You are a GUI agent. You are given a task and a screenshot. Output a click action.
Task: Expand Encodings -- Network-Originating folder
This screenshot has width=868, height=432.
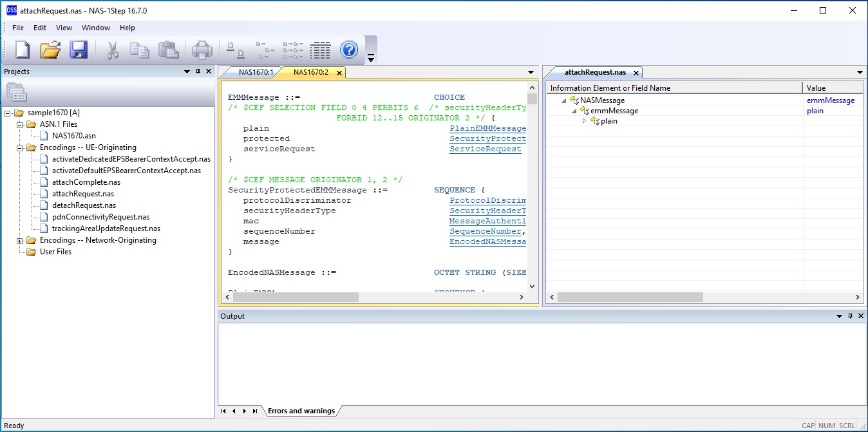[x=20, y=240]
